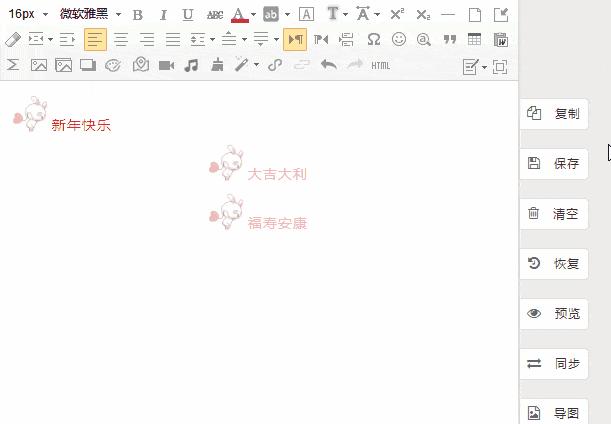
Task: Insert multiple images
Action: pyautogui.click(x=64, y=65)
